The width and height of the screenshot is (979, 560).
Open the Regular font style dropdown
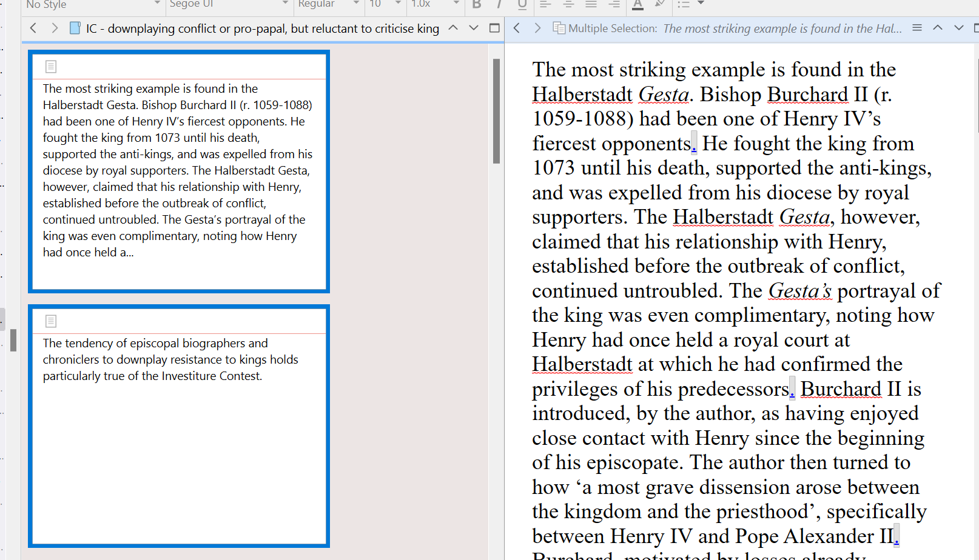click(328, 4)
